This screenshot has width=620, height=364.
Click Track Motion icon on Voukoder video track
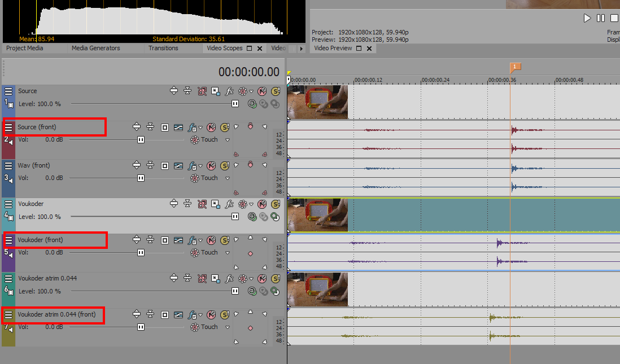point(216,204)
